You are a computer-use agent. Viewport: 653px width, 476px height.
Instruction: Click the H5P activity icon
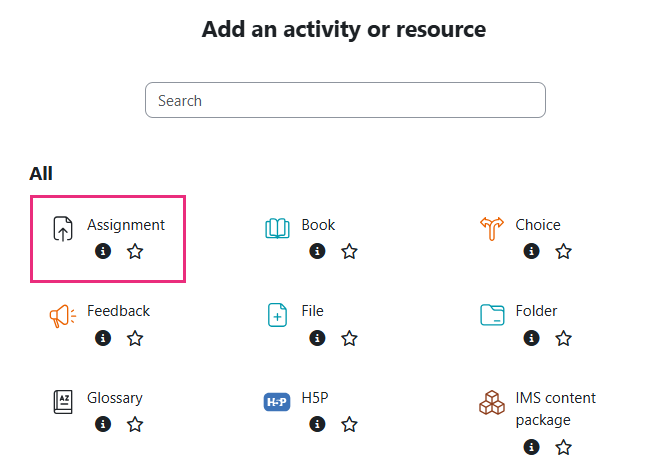pyautogui.click(x=277, y=402)
